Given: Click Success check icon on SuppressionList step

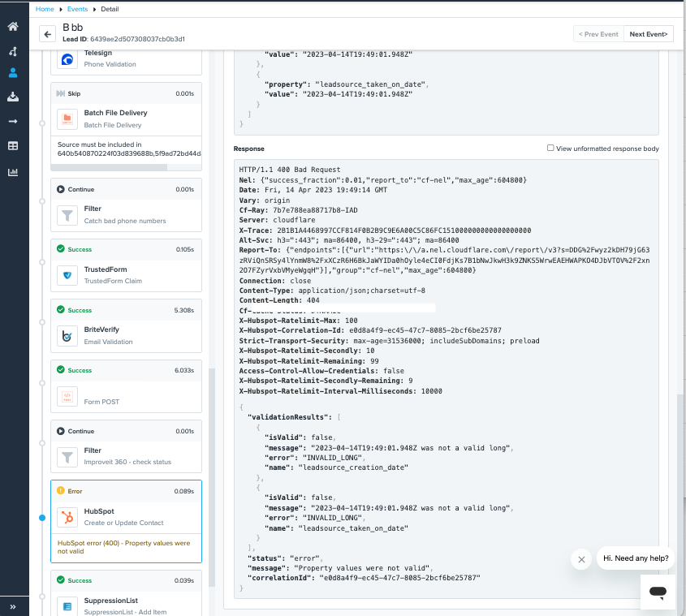Looking at the screenshot, I should click(x=61, y=580).
